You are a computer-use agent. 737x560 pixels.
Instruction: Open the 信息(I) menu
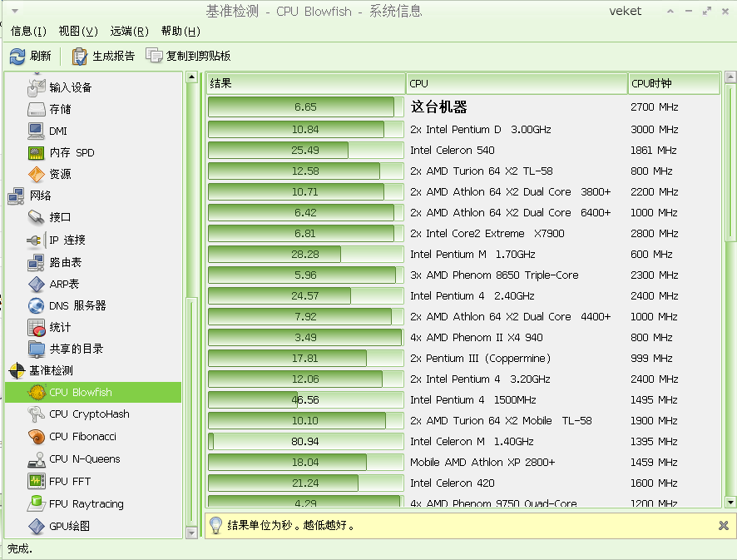point(28,31)
